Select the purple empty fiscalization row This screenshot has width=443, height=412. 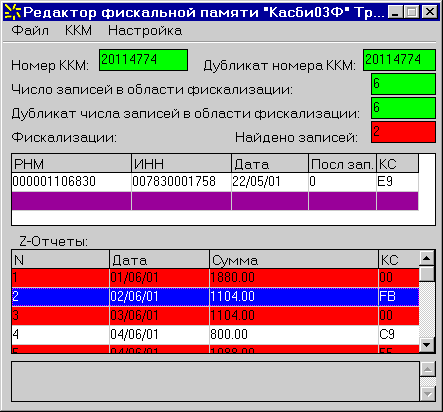[x=215, y=201]
